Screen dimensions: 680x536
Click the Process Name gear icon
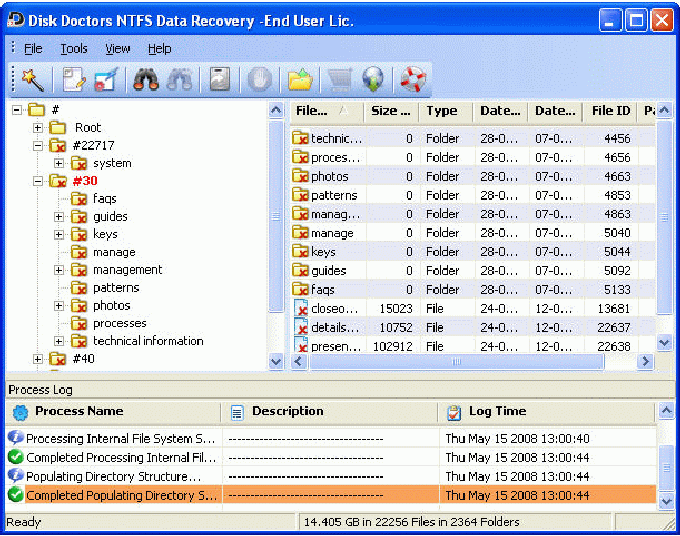(x=20, y=412)
